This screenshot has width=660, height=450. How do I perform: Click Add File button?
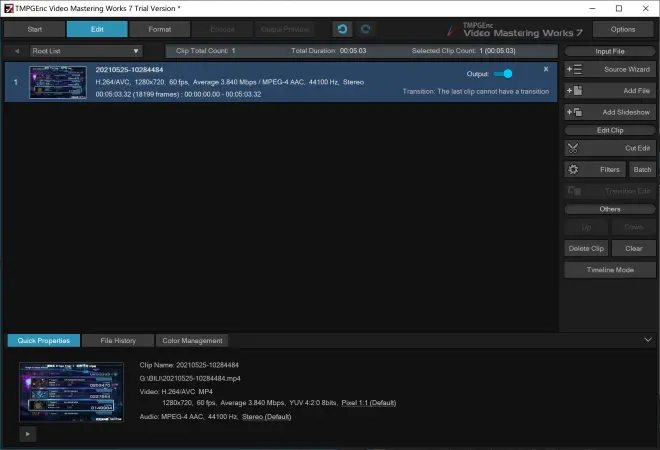click(610, 91)
